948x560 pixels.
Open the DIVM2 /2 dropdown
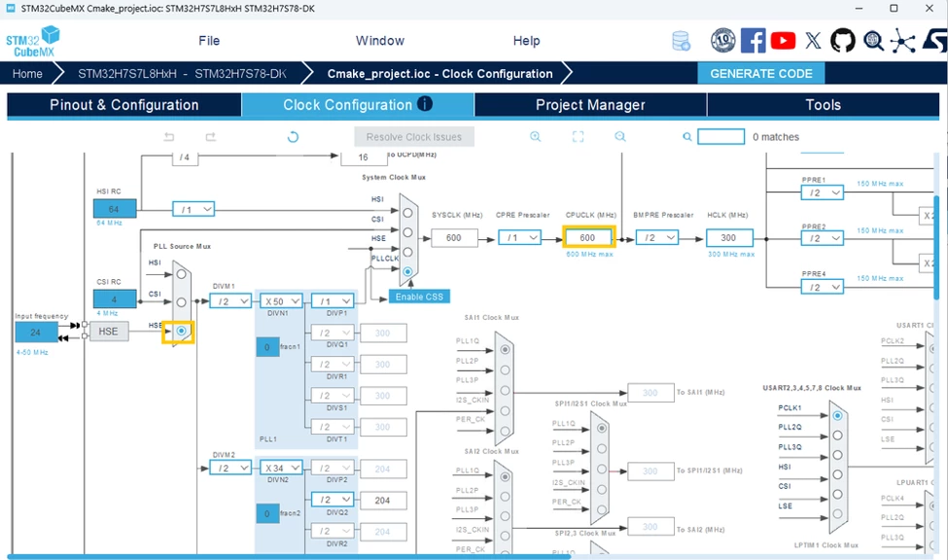coord(230,468)
